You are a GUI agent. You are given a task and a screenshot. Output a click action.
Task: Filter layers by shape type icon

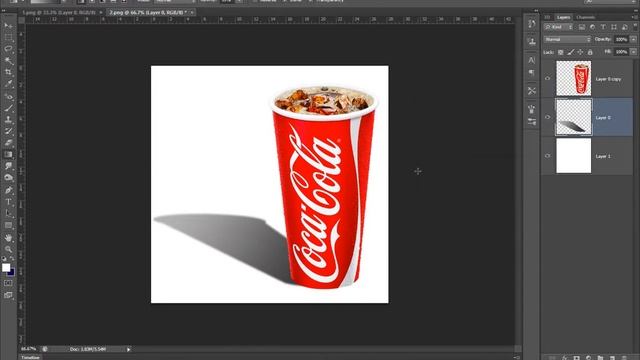(613, 27)
